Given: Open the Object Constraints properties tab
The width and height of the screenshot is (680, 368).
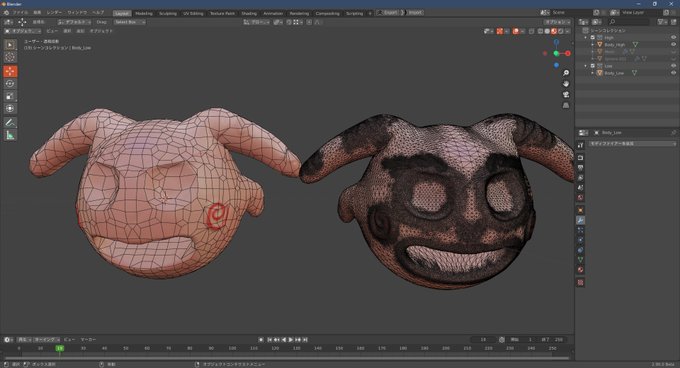Looking at the screenshot, I should pyautogui.click(x=581, y=250).
